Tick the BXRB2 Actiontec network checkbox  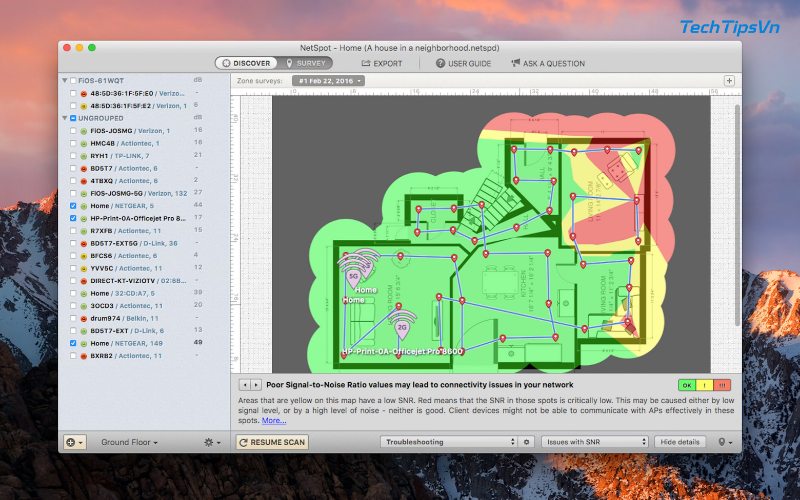click(x=73, y=356)
